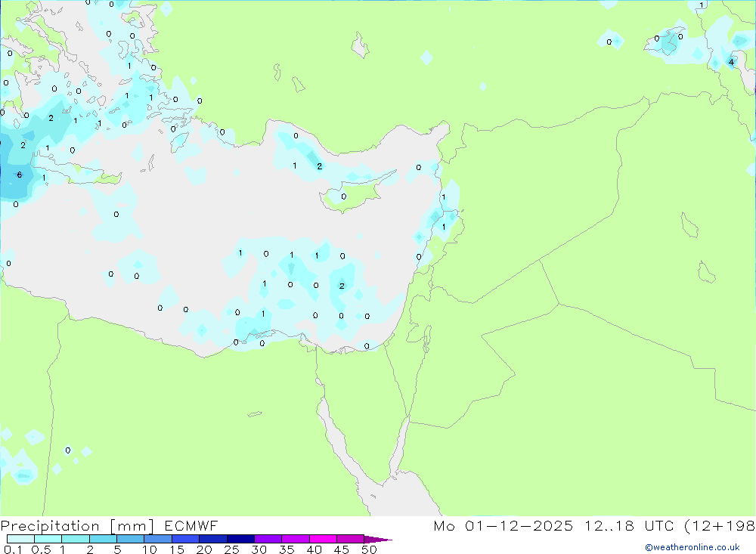This screenshot has height=554, width=756.
Task: Click the legend label '50'
Action: tap(370, 549)
